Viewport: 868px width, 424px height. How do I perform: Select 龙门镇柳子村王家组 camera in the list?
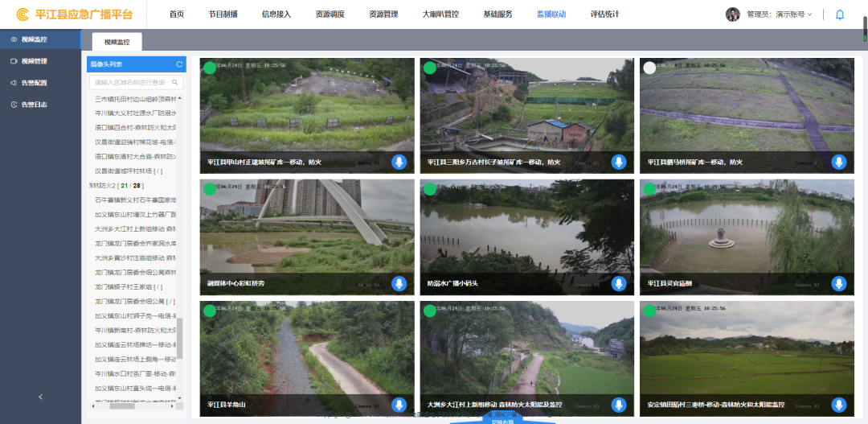click(x=129, y=286)
